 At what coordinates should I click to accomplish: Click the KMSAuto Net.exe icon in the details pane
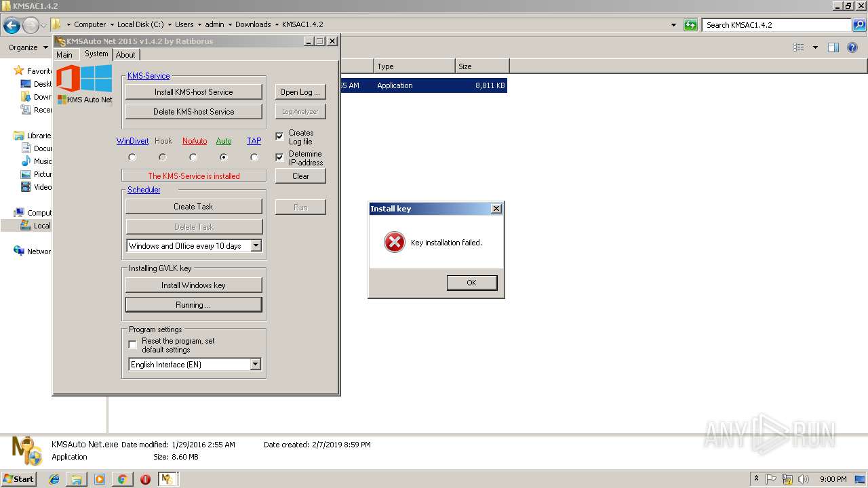click(27, 451)
